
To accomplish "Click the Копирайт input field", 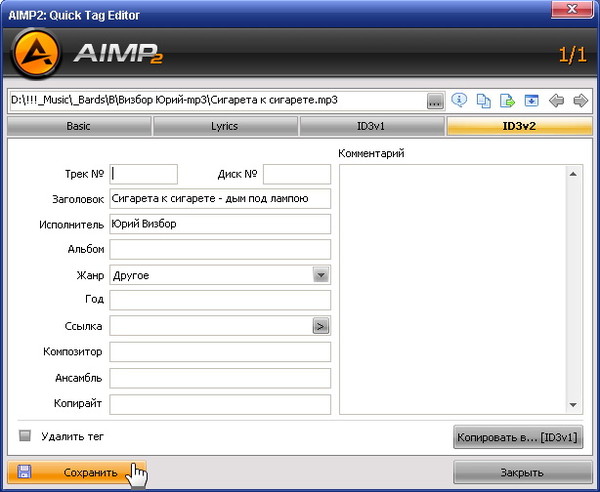I will (x=220, y=404).
